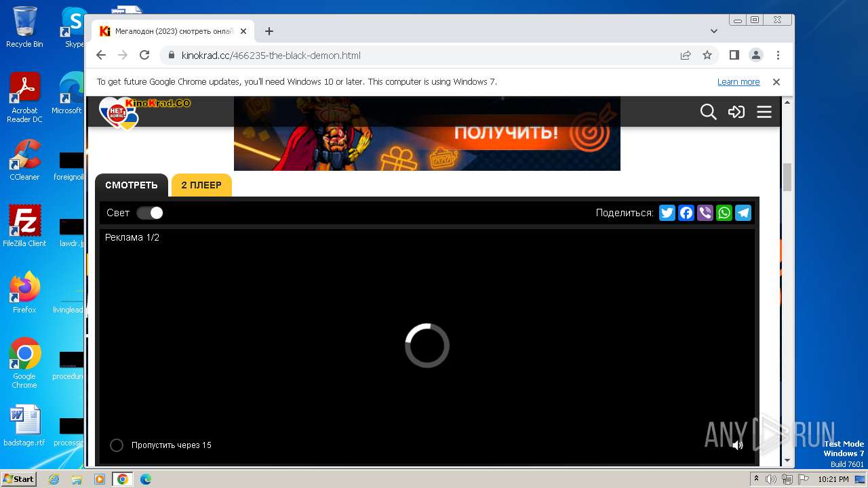The height and width of the screenshot is (488, 868).
Task: Share this page from address bar
Action: click(686, 56)
